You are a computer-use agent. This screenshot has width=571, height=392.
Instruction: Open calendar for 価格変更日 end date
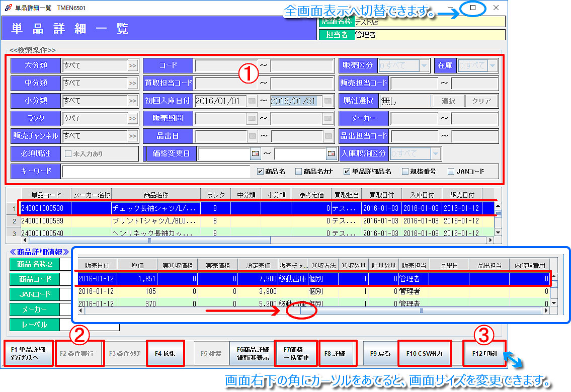point(331,153)
